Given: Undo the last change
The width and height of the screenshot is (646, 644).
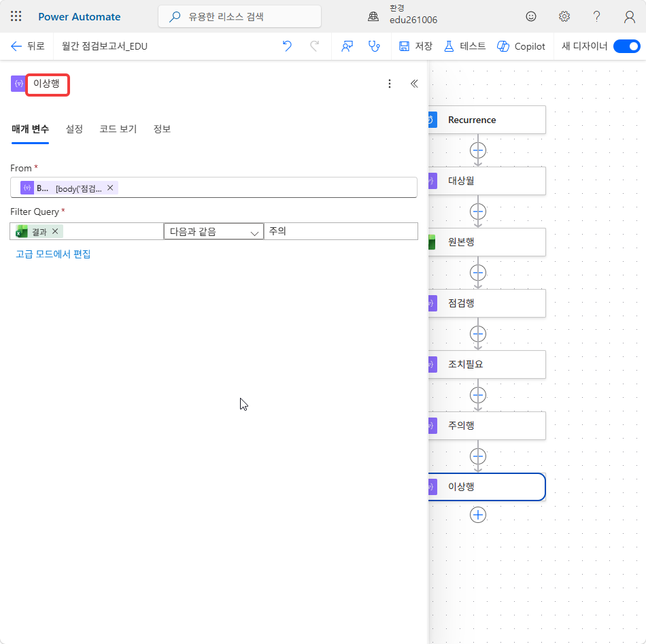Looking at the screenshot, I should coord(287,46).
